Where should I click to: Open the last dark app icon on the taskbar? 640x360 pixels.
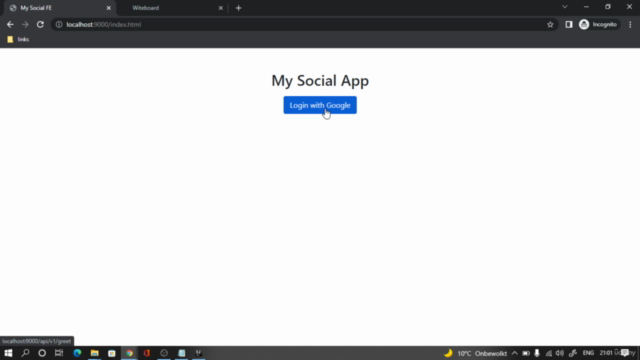[x=199, y=353]
